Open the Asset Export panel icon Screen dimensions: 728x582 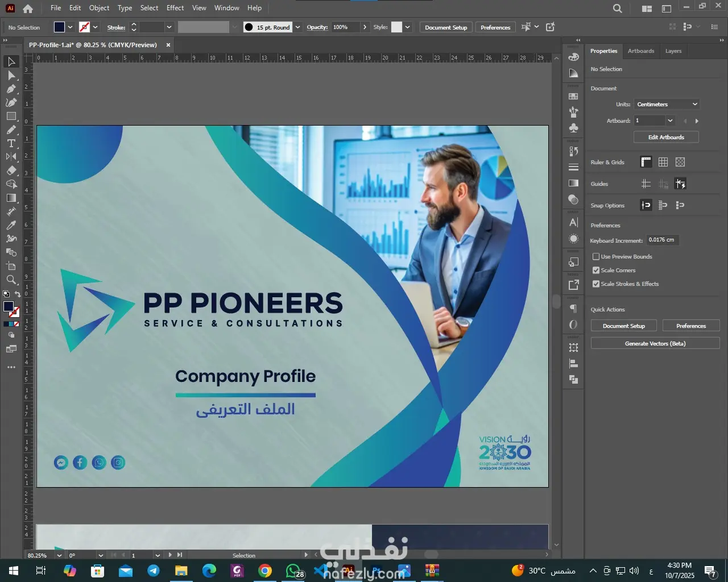coord(573,285)
